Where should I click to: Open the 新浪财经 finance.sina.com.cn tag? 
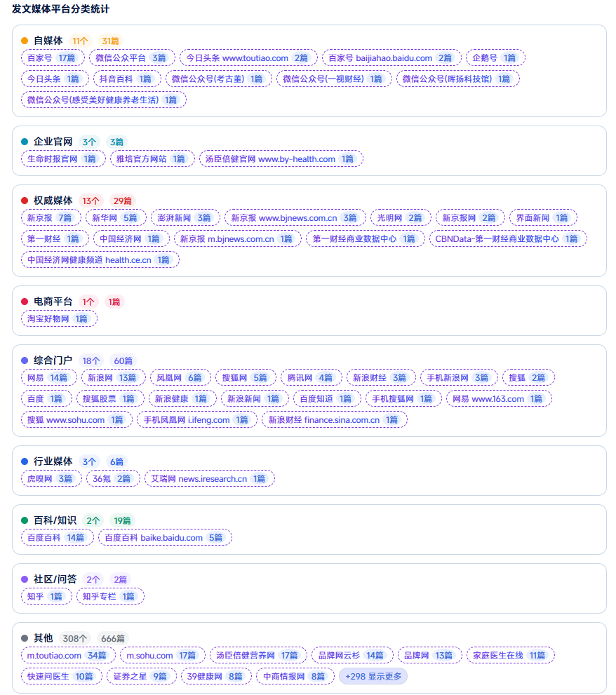coord(334,419)
